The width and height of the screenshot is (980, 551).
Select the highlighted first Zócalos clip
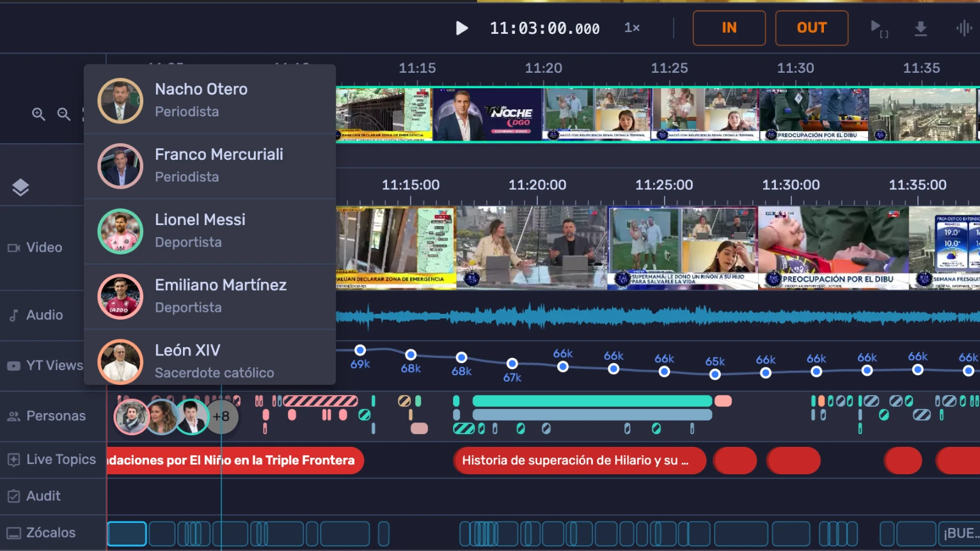(127, 534)
